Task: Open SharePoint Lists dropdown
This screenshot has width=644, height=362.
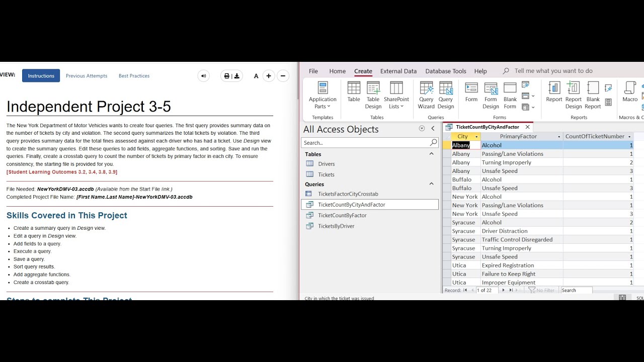Action: (x=396, y=95)
